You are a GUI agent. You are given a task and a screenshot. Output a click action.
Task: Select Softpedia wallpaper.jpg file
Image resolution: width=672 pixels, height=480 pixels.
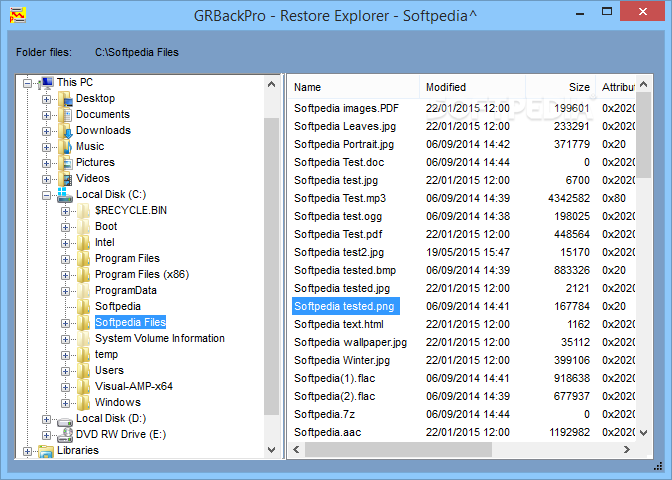click(x=351, y=342)
